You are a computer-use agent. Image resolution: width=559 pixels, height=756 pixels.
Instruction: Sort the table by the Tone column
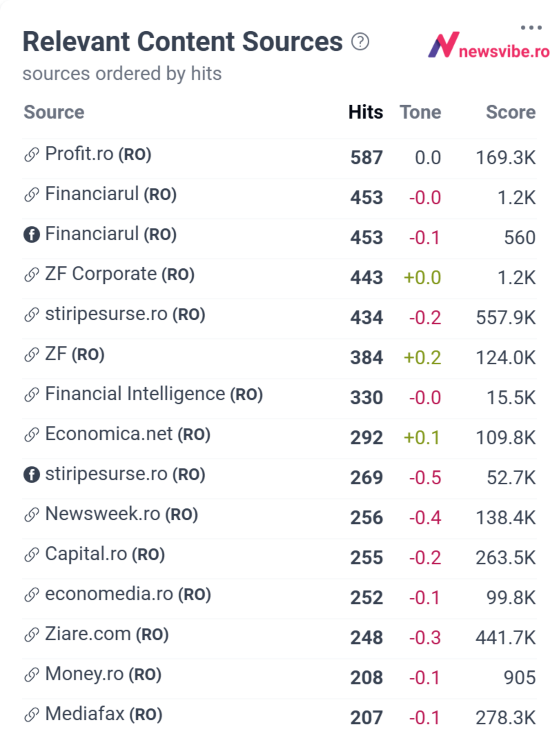coord(421,113)
